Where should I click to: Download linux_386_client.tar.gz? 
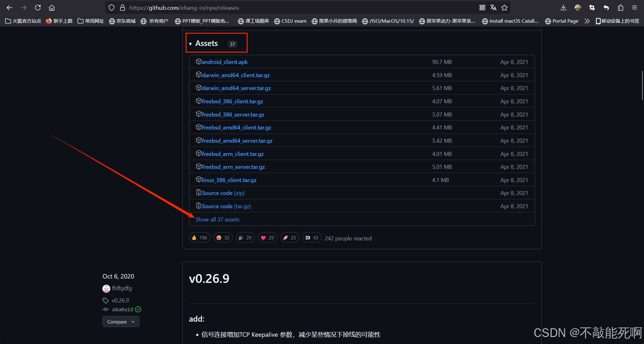[229, 180]
